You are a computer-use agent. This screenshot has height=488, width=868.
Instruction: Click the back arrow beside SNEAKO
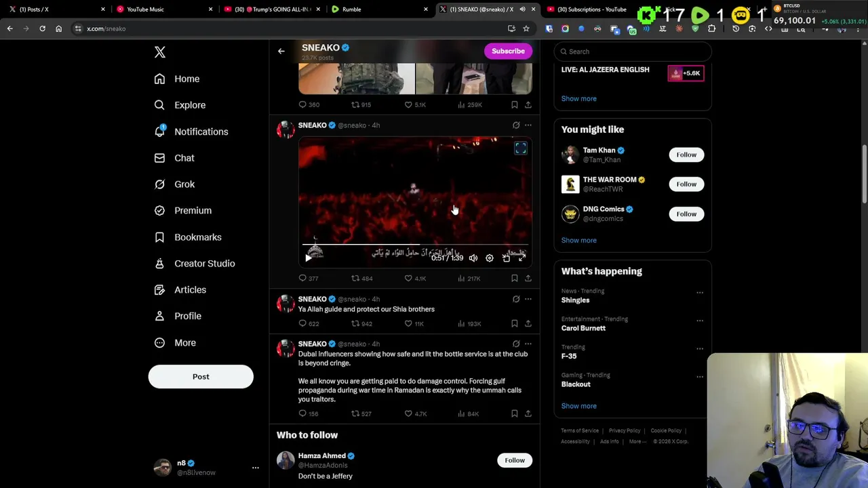click(281, 52)
